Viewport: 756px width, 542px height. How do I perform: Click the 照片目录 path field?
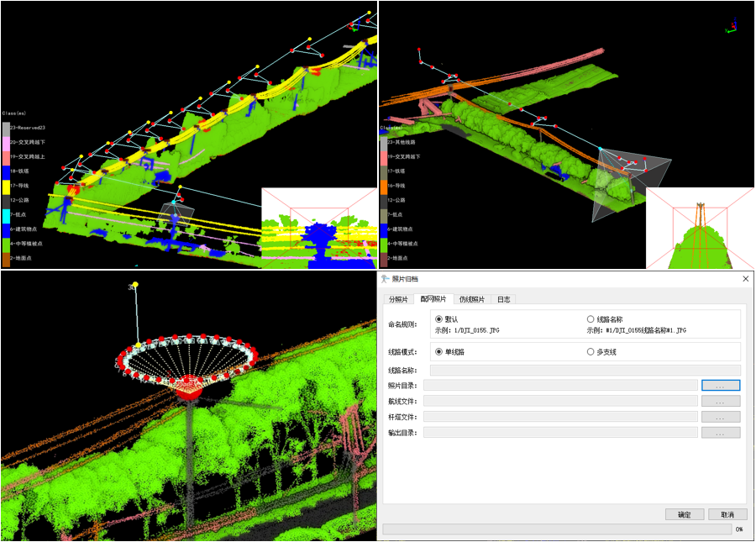[560, 386]
